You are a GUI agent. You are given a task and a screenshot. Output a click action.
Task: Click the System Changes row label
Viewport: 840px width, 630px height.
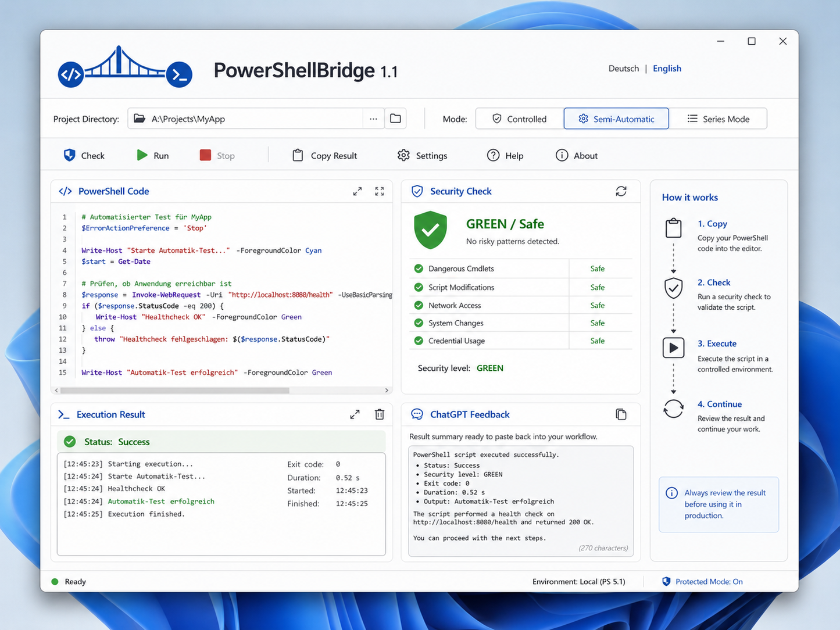point(456,323)
